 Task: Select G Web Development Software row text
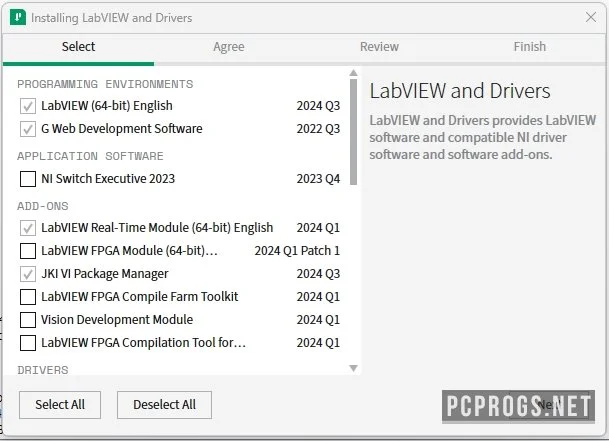[x=122, y=129]
